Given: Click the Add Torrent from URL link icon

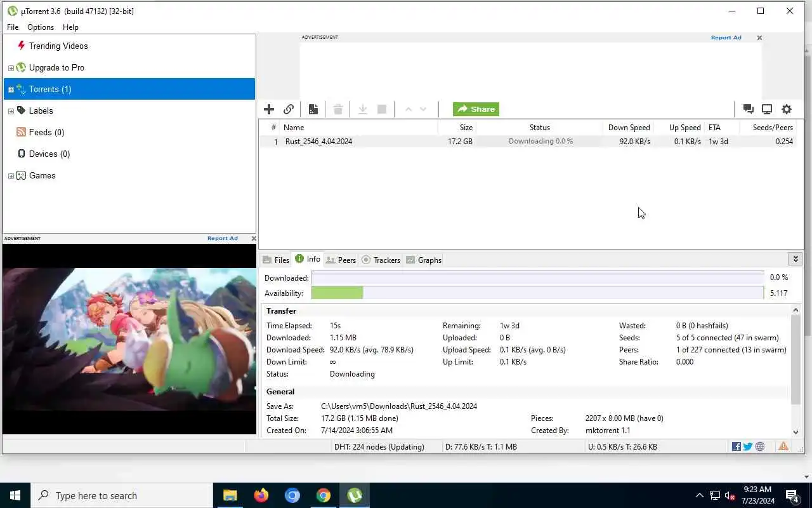Looking at the screenshot, I should 289,109.
